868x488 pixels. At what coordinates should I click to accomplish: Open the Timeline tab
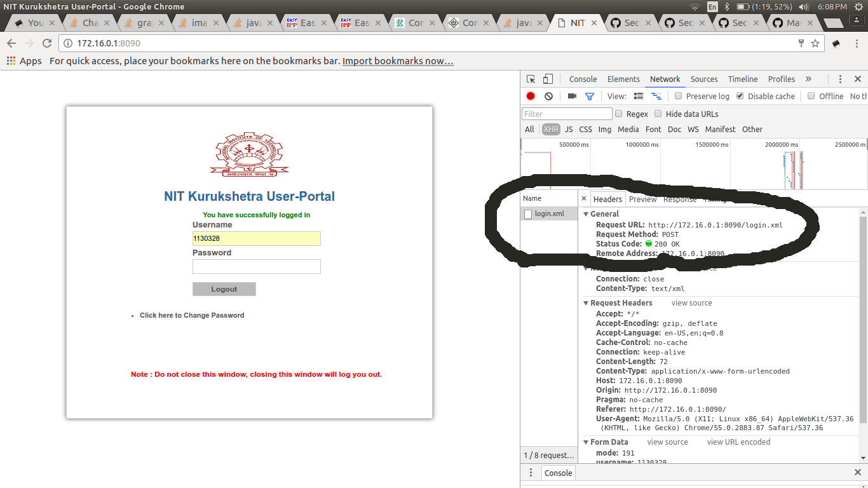pos(743,79)
